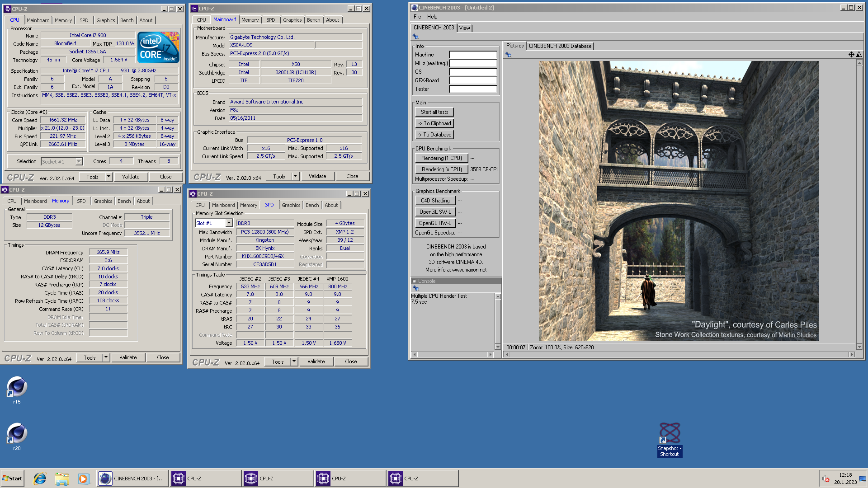Click the Console vertical scrollbar down arrow

pyautogui.click(x=498, y=347)
